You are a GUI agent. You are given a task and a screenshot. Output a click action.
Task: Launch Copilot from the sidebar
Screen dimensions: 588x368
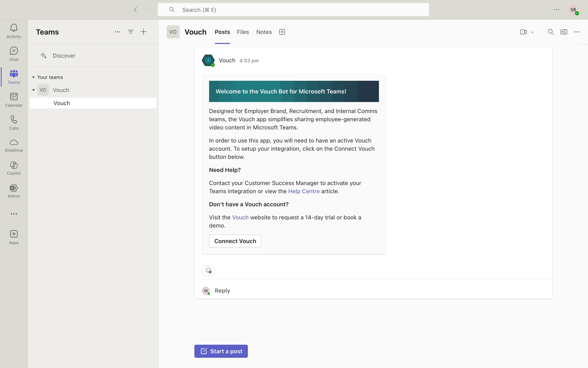(x=14, y=168)
